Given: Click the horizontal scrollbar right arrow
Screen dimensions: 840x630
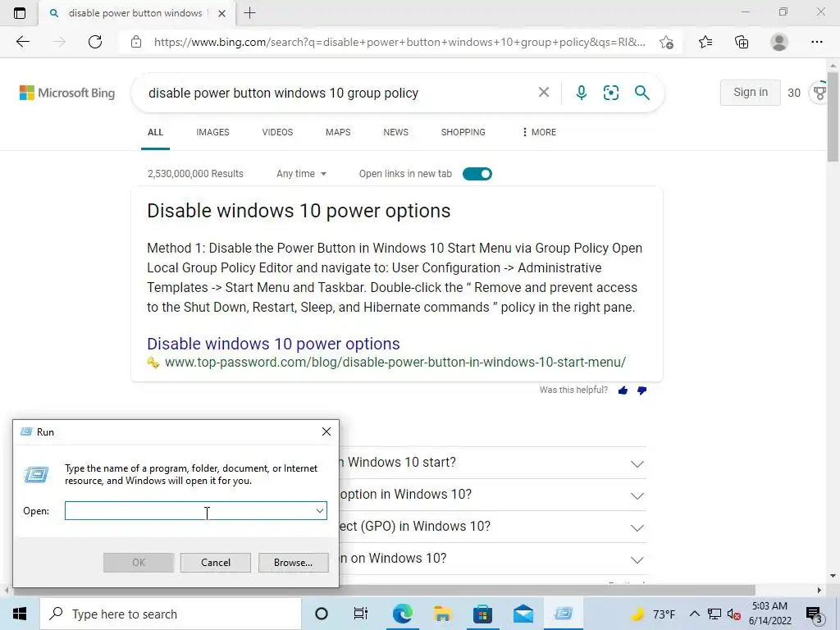Looking at the screenshot, I should (x=819, y=590).
